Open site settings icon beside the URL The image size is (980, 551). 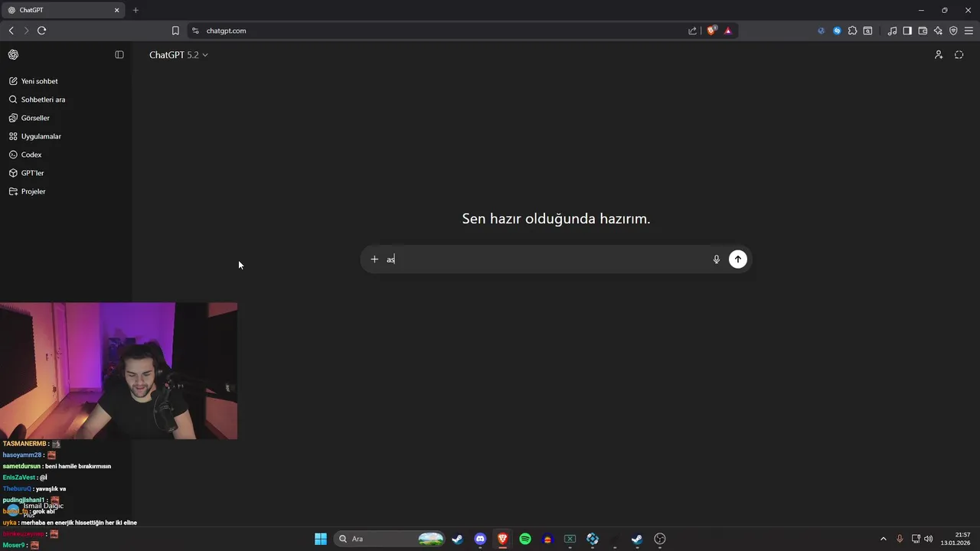pyautogui.click(x=195, y=31)
